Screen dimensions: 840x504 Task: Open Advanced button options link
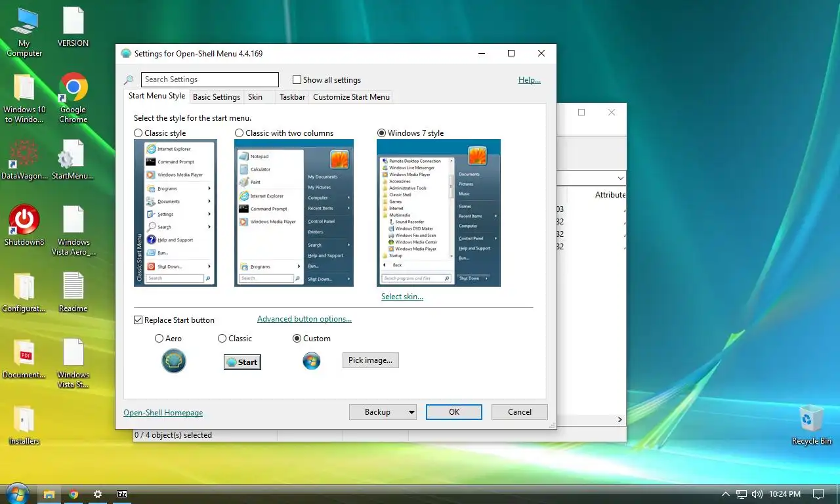click(304, 320)
